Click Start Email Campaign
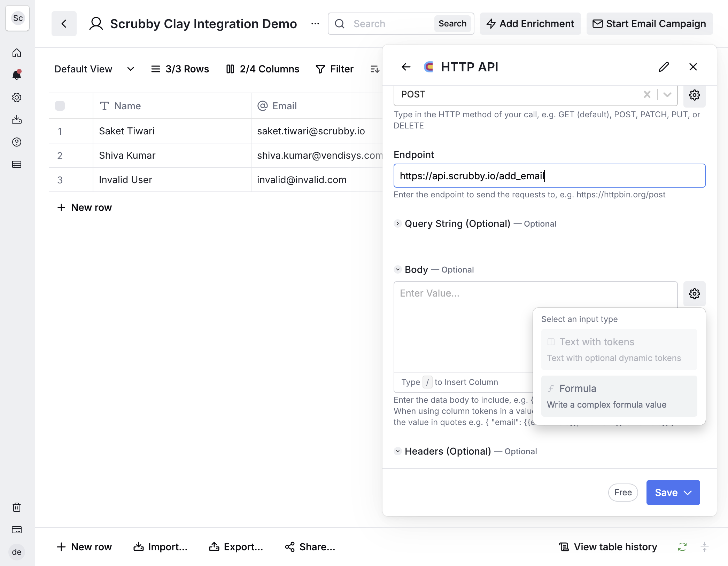The width and height of the screenshot is (728, 566). [650, 24]
